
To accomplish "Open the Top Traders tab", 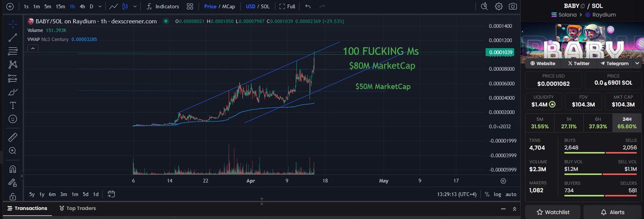I will point(77,208).
